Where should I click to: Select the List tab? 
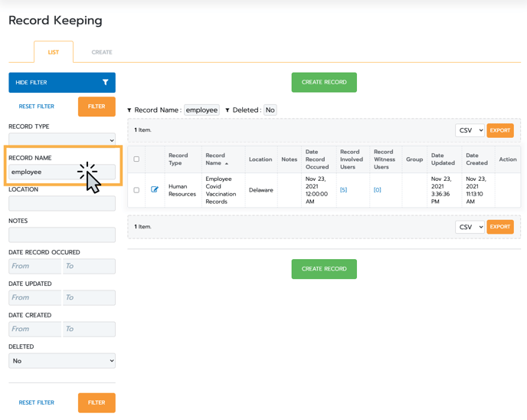pyautogui.click(x=54, y=52)
